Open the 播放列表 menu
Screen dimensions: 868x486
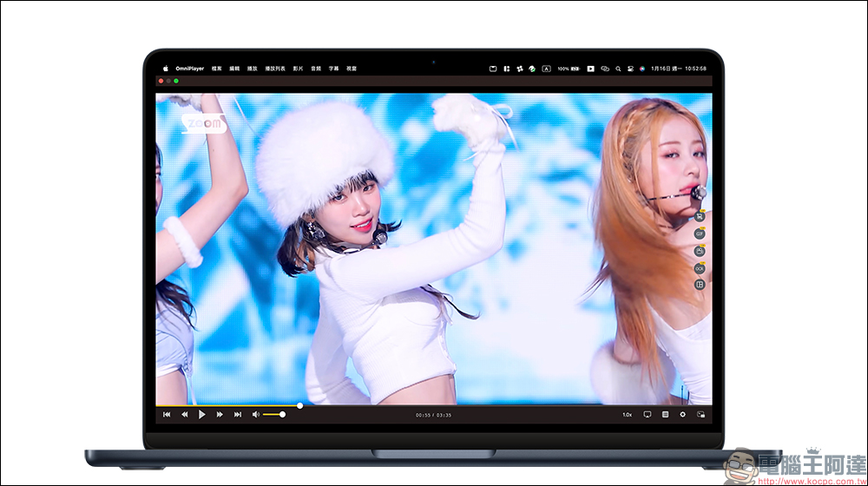pos(275,68)
